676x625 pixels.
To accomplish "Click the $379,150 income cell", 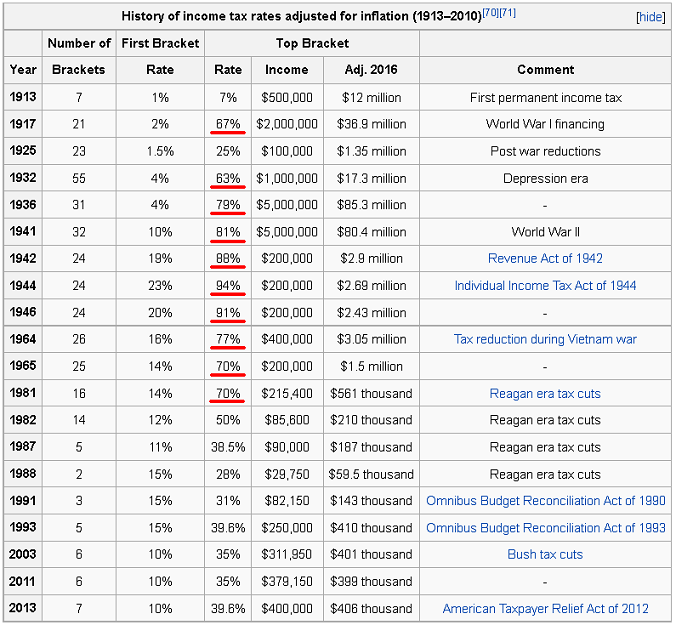I will point(287,581).
